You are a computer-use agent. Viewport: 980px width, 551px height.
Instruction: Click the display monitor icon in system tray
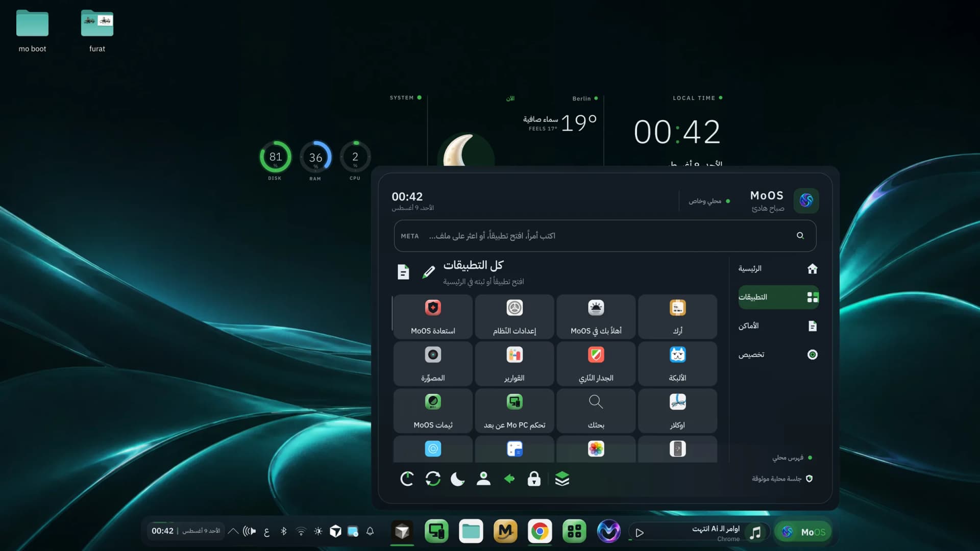tap(353, 532)
